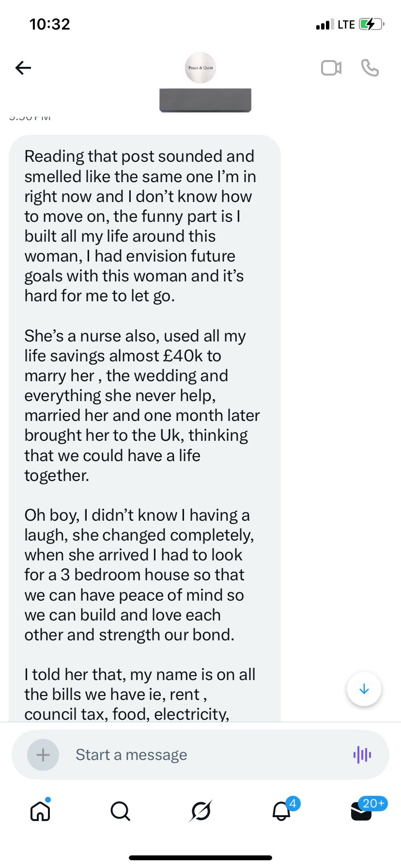Viewport: 401px width, 868px height.
Task: Focus the Start a message field
Action: 203,755
